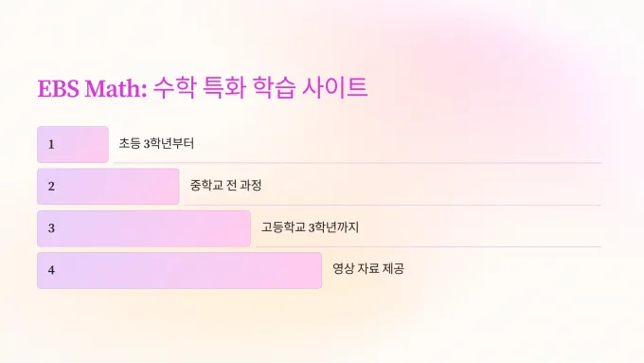This screenshot has height=363, width=644.
Task: Click the word '학습' in the title
Action: 274,87
